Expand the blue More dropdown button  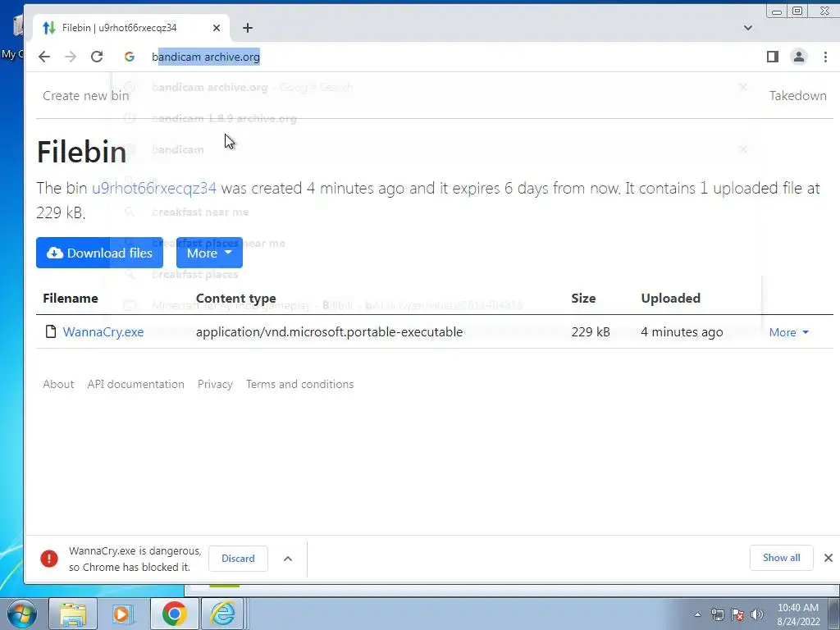209,253
